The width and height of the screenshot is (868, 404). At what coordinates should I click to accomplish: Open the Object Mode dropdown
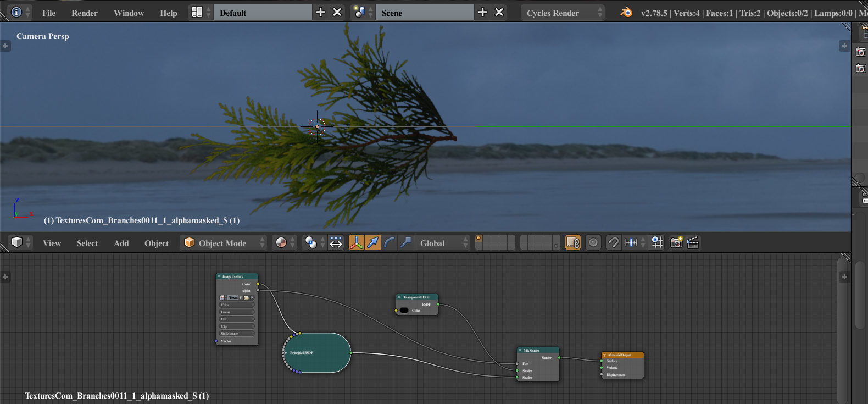[x=223, y=242]
